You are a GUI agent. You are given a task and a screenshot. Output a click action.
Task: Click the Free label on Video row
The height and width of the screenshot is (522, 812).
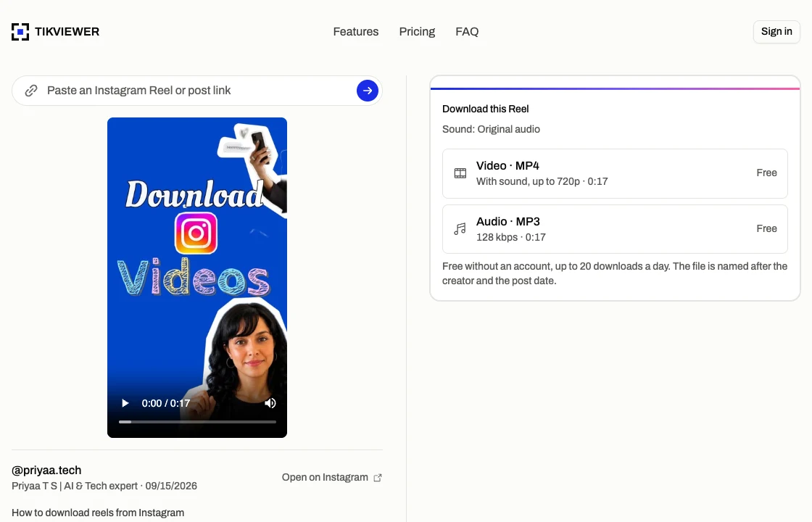766,173
